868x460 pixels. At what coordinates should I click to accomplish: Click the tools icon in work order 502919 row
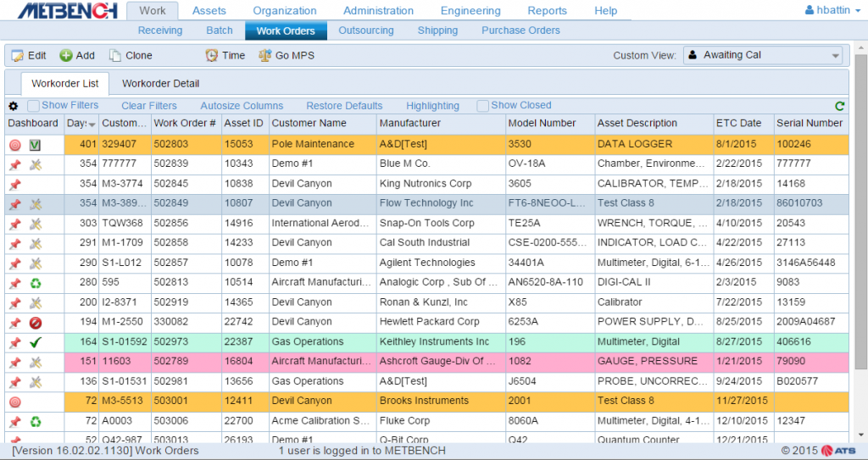(x=36, y=303)
